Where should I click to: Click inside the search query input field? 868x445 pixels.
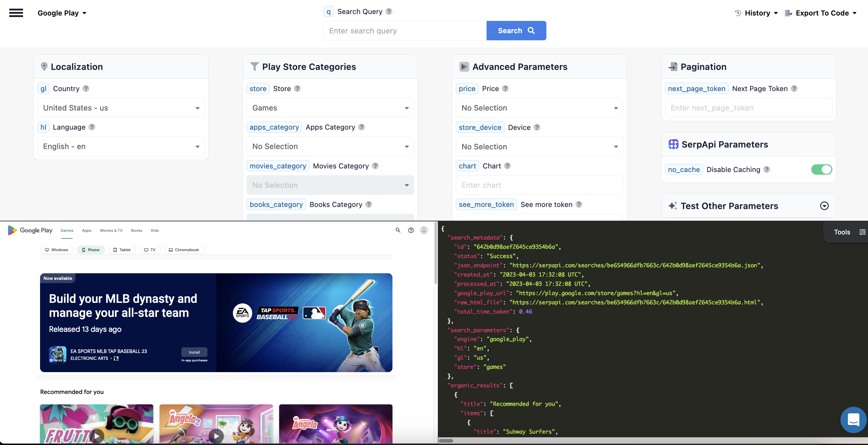pyautogui.click(x=404, y=30)
